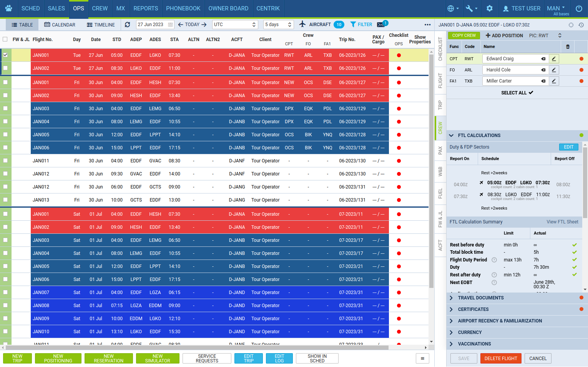
Task: Expand the CURRENCY section
Action: 517,332
